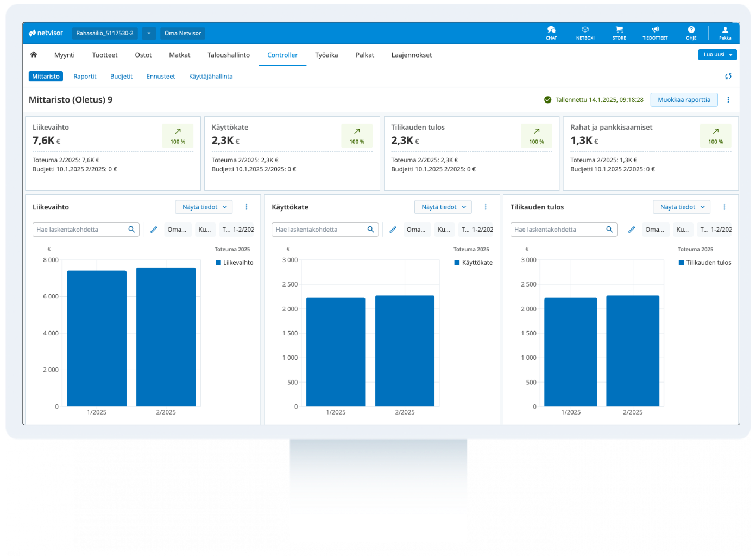Open the Käyttökate chart kebab menu

486,207
